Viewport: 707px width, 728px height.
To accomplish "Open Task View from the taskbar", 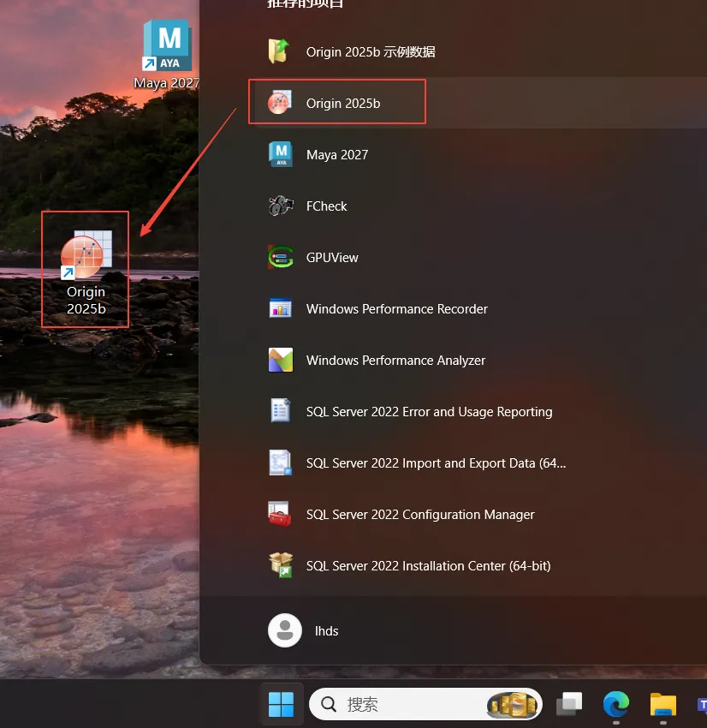I will 570,704.
